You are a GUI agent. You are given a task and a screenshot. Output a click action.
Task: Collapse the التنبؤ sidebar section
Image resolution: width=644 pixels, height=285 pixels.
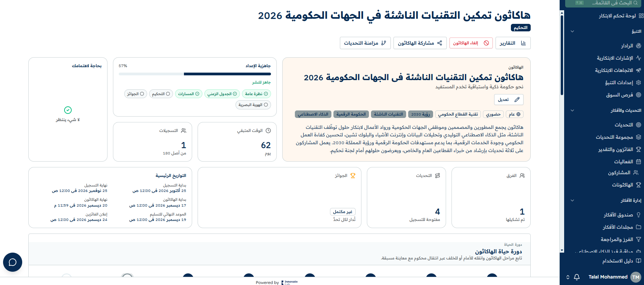point(572,31)
